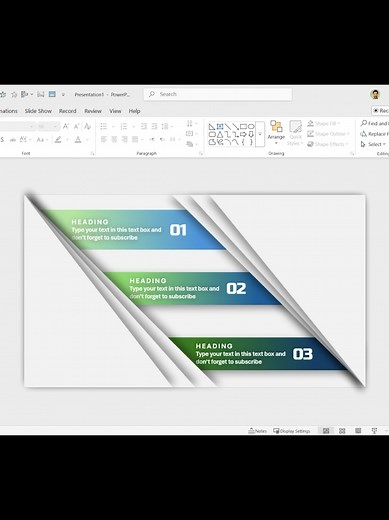Justify the text

pos(135,139)
